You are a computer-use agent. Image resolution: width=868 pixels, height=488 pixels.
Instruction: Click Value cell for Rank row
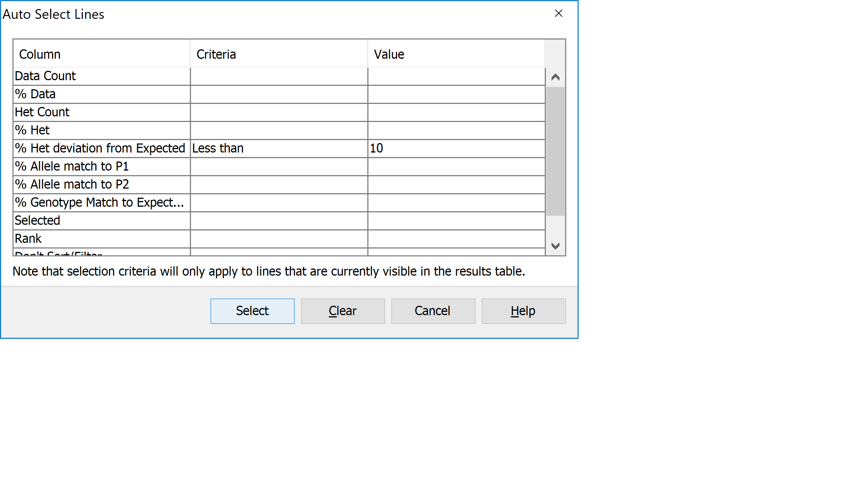tap(457, 239)
